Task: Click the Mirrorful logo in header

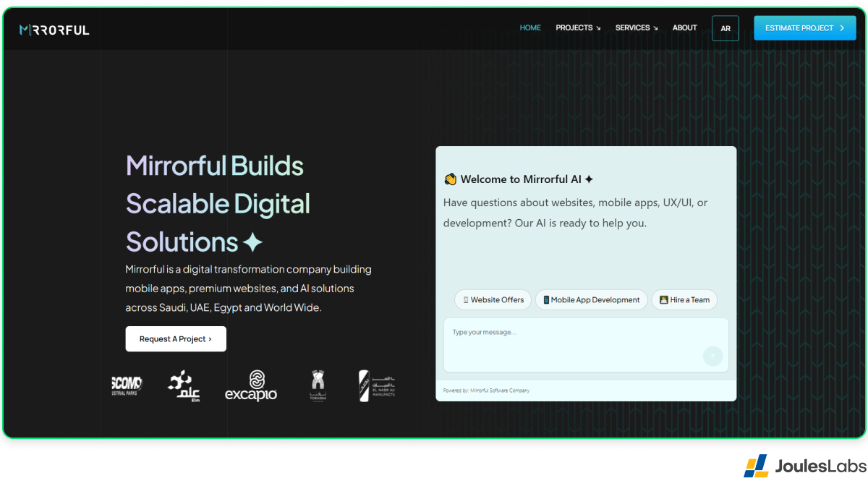Action: (54, 30)
